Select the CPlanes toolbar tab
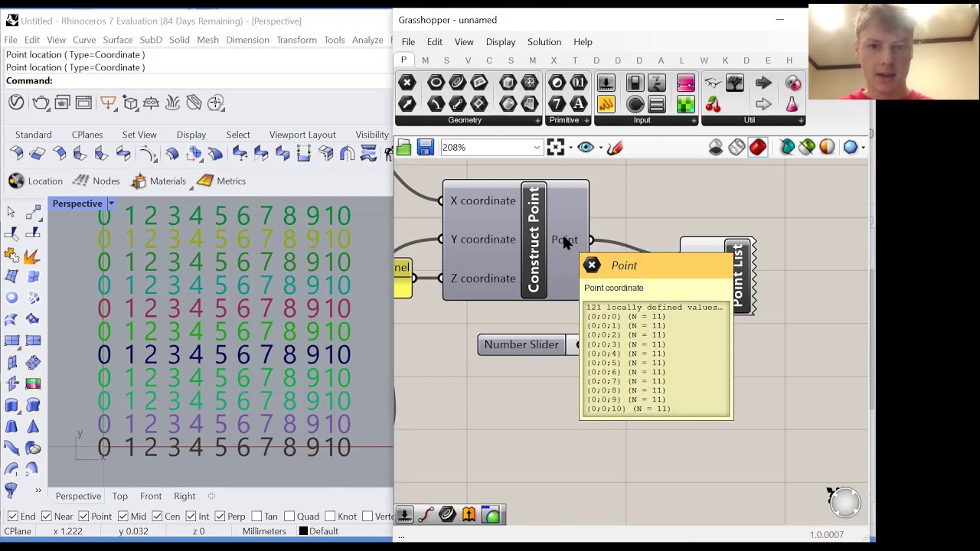The width and height of the screenshot is (980, 551). click(87, 135)
